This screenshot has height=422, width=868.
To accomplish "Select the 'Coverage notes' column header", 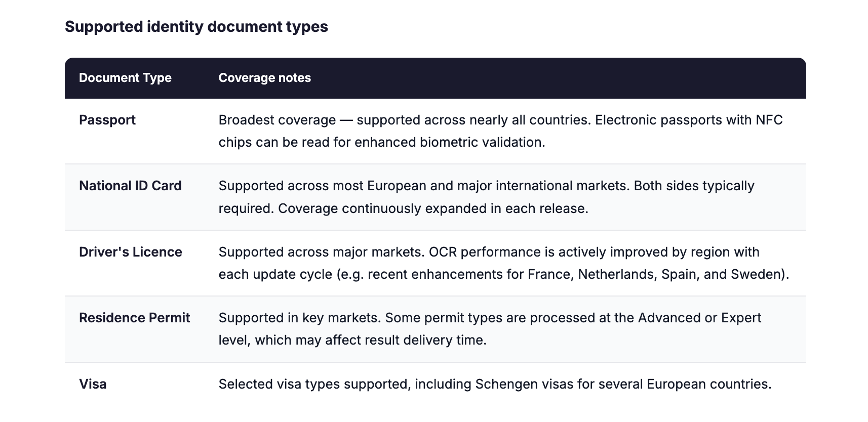I will coord(264,77).
